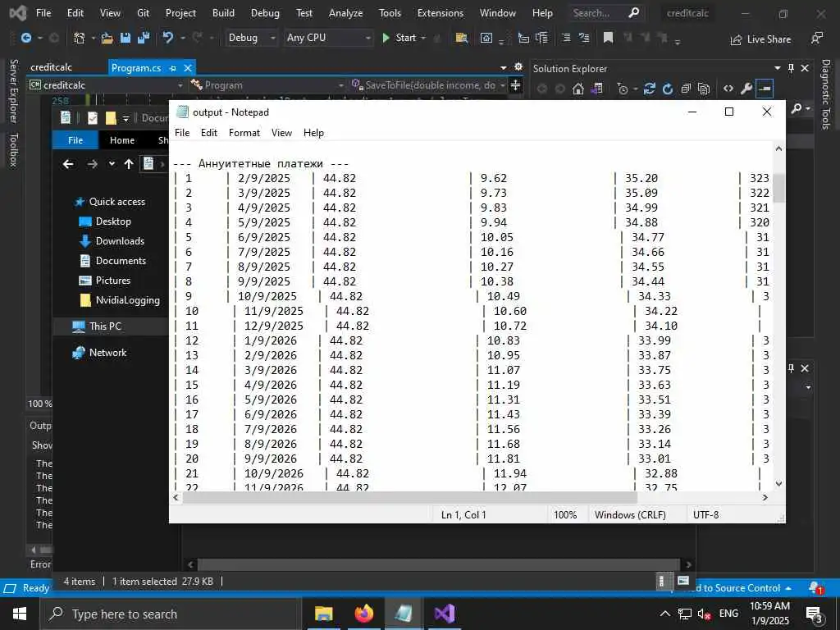Close the Solution Explorer panel
Screen dimensions: 840x630
pyautogui.click(x=805, y=68)
